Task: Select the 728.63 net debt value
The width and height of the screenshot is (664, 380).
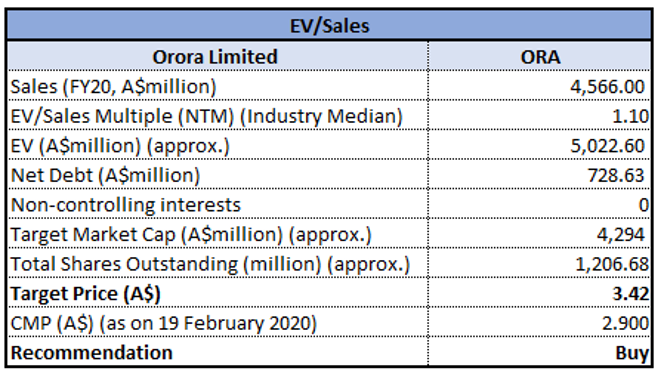Action: coord(616,175)
